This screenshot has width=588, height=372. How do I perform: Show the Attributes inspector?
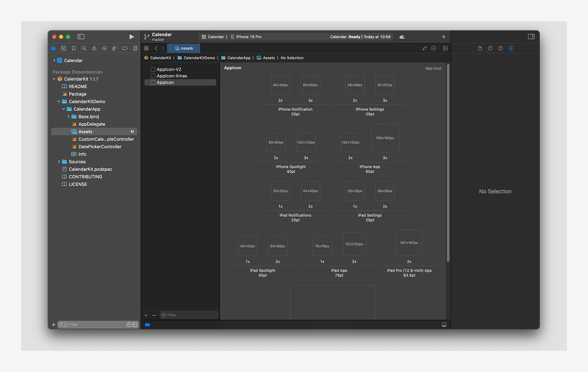coord(511,48)
